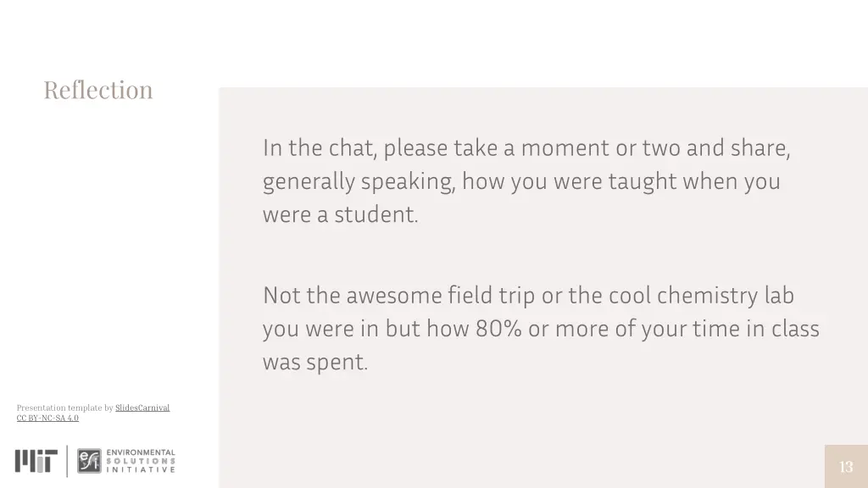Click the word 'awesome' in the second paragraph
This screenshot has width=868, height=488.
(394, 296)
